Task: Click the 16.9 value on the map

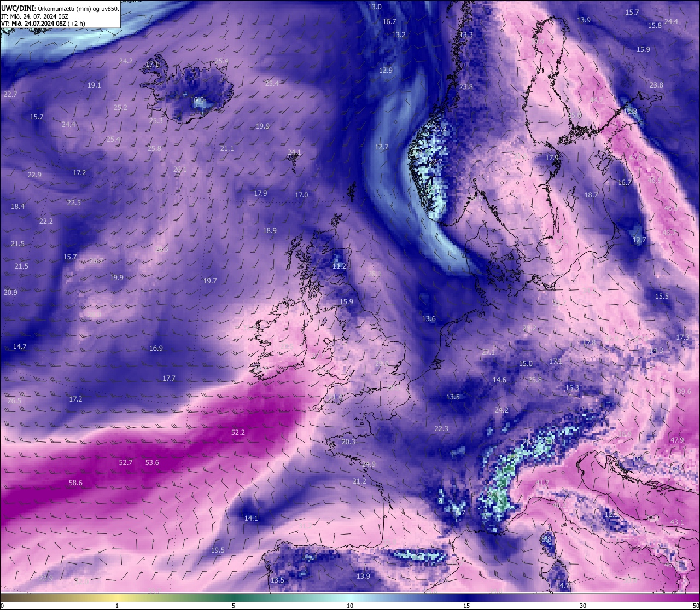Action: point(156,348)
